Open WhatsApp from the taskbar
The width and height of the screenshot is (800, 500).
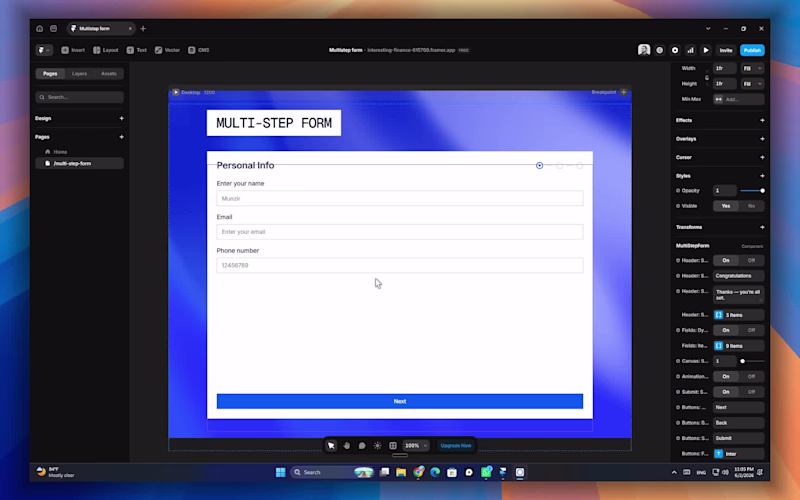(486, 472)
